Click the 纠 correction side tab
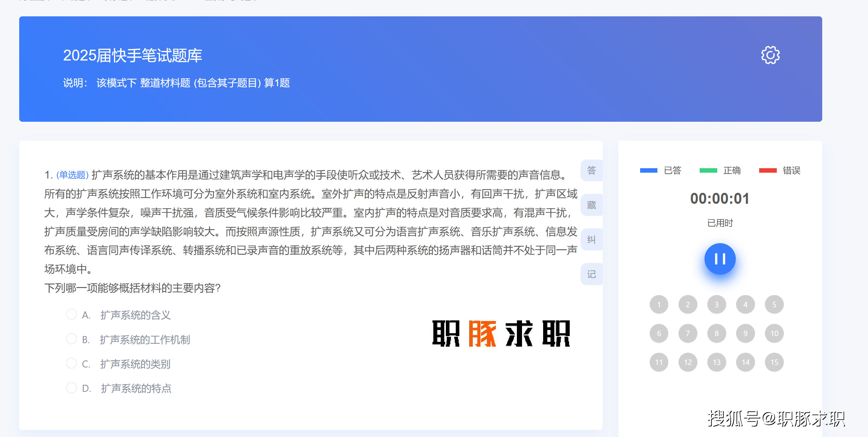This screenshot has height=437, width=868. (x=591, y=239)
